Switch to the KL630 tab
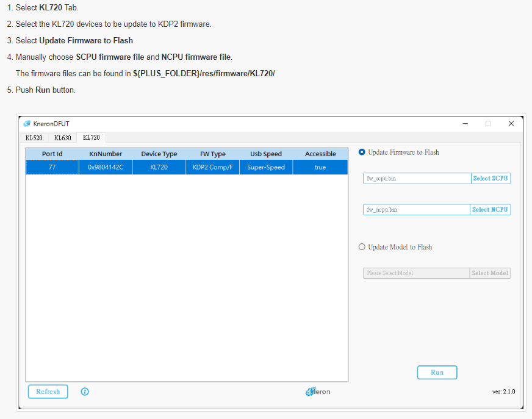The height and width of the screenshot is (419, 532). pos(62,138)
